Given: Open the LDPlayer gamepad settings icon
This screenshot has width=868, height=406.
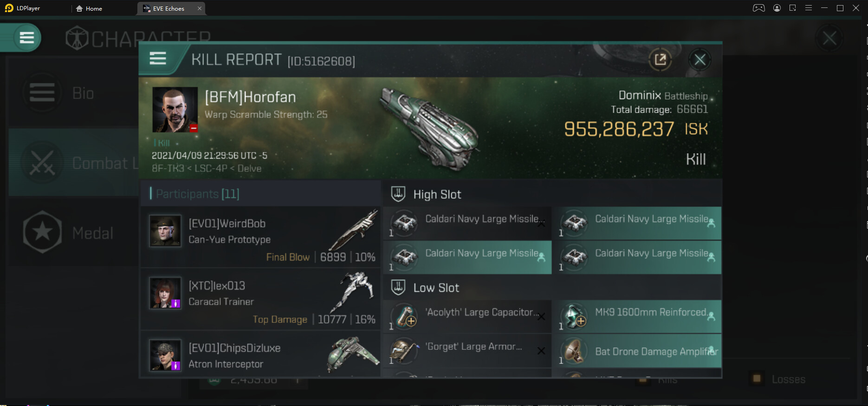Looking at the screenshot, I should (759, 8).
